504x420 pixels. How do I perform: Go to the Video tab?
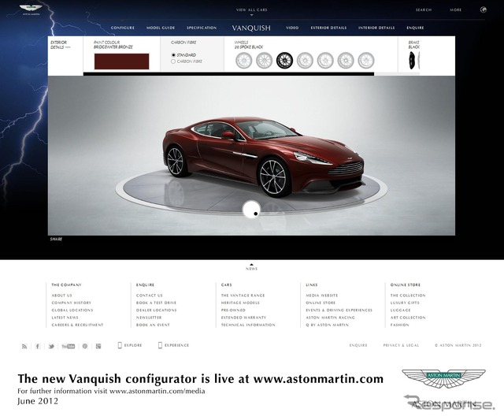(292, 28)
